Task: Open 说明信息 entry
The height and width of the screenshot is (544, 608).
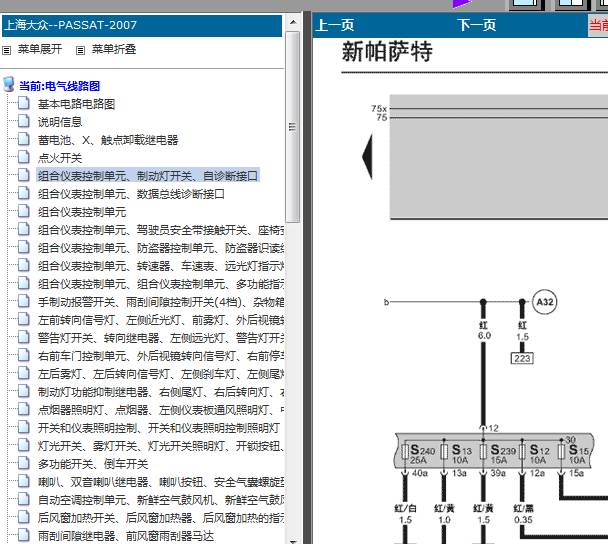Action: tap(60, 122)
